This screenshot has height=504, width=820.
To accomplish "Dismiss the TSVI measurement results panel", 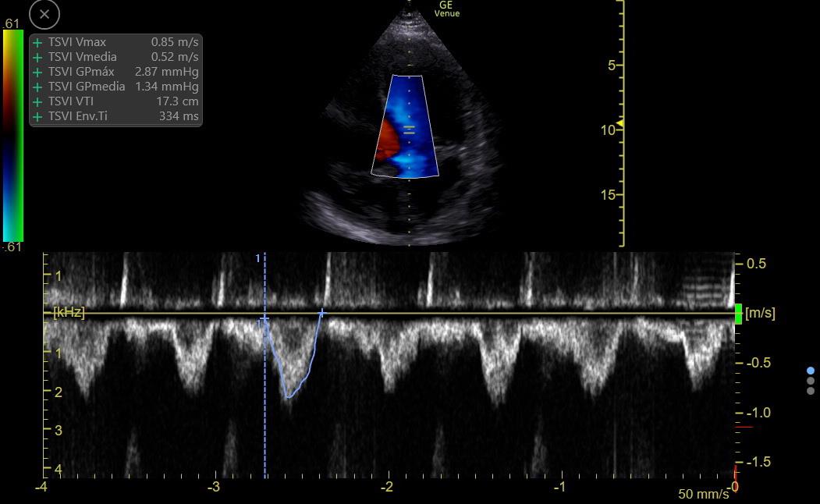I will pos(44,14).
